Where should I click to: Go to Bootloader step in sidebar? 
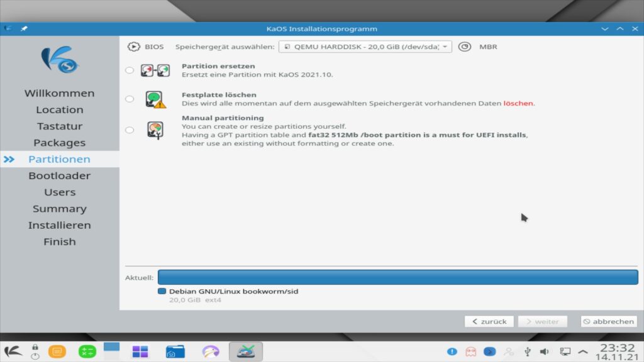point(60,176)
